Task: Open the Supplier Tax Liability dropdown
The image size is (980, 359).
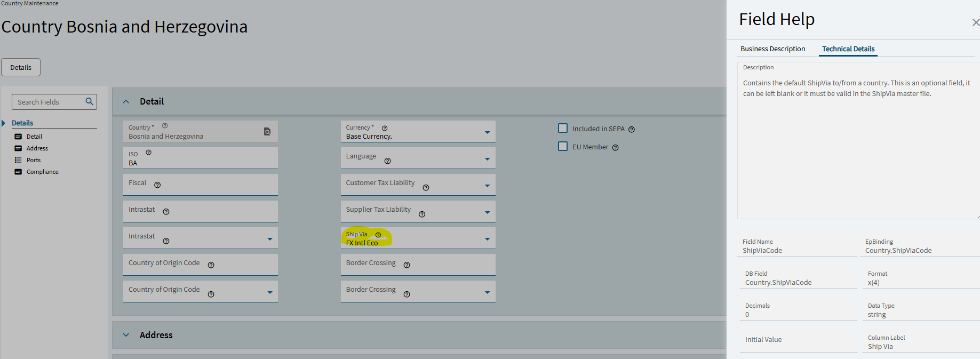Action: [x=487, y=212]
